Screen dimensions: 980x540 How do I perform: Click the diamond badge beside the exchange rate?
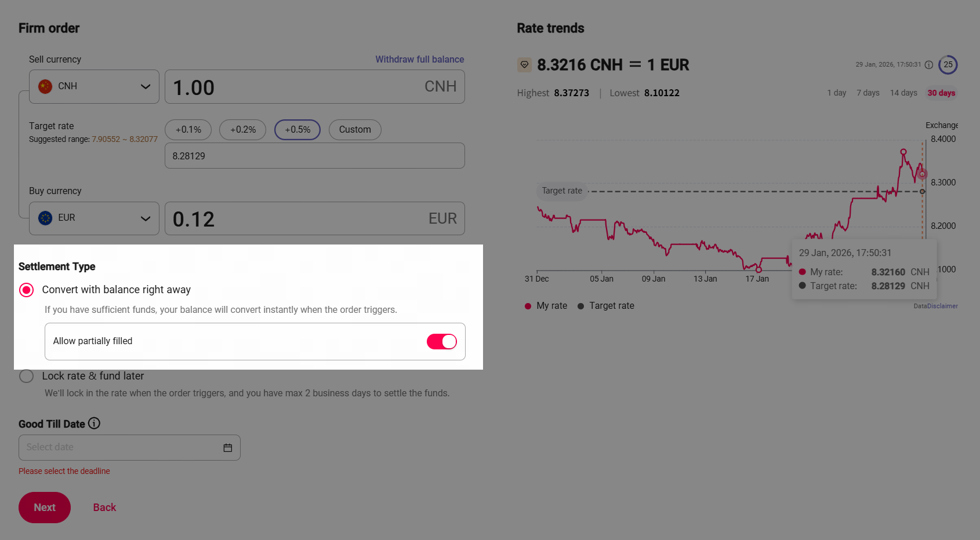[x=524, y=65]
